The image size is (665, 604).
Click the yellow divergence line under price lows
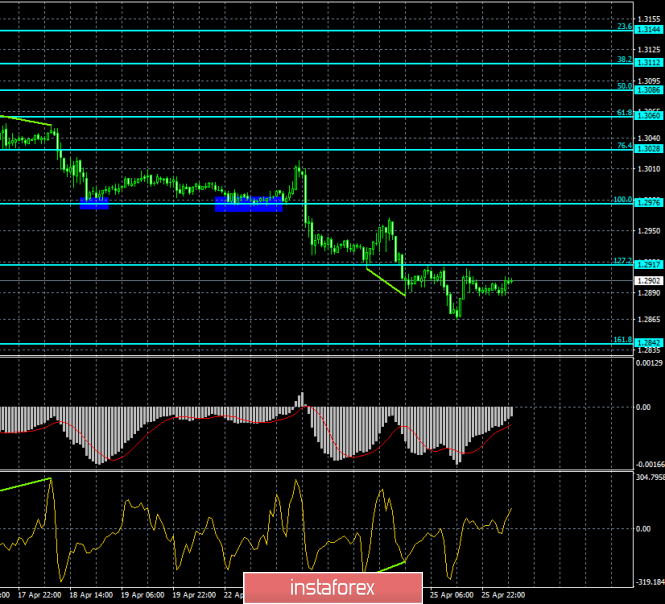click(x=385, y=281)
